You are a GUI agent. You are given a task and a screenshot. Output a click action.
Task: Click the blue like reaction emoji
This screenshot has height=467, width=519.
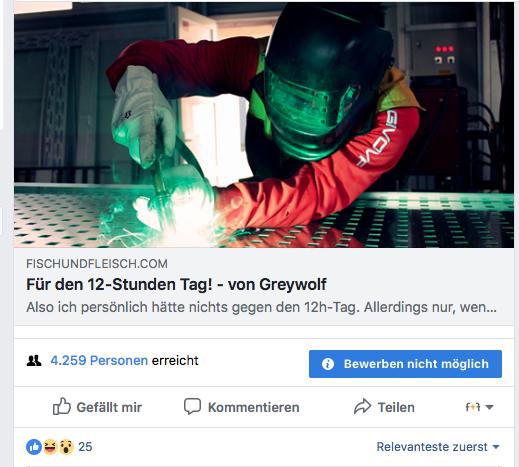pos(34,447)
